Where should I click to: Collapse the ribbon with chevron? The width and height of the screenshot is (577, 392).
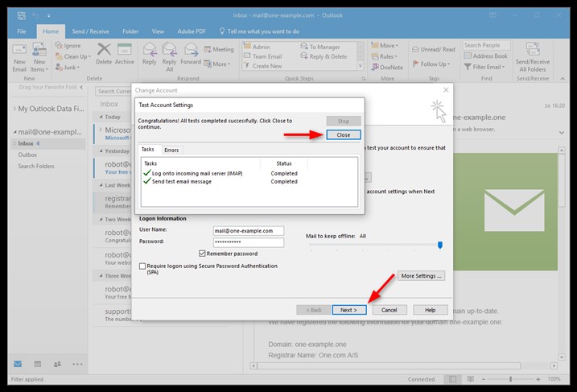click(x=563, y=78)
